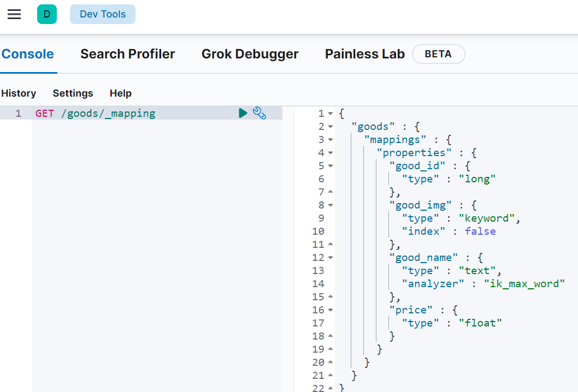The height and width of the screenshot is (392, 578).
Task: Open console Settings
Action: tap(73, 93)
